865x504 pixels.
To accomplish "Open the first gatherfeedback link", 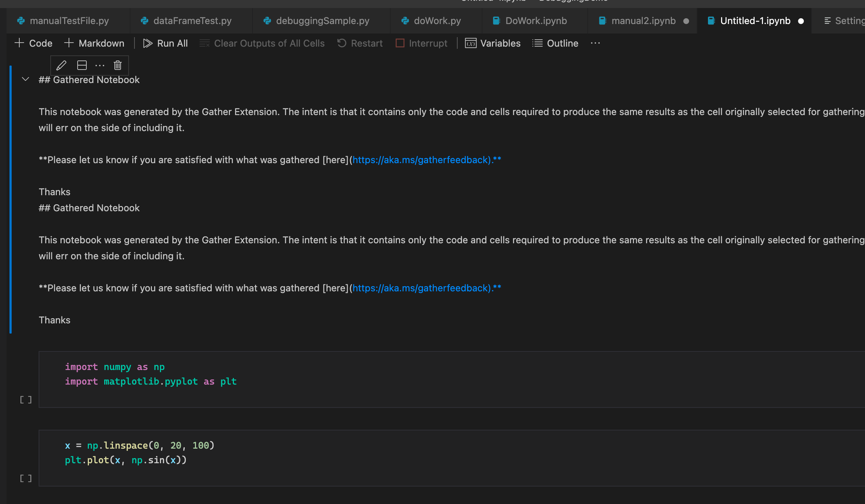I will [x=421, y=160].
